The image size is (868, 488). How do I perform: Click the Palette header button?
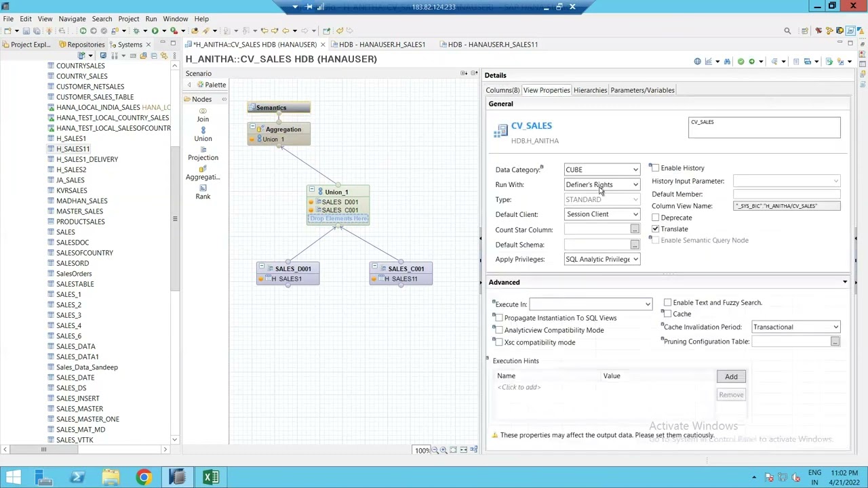211,85
